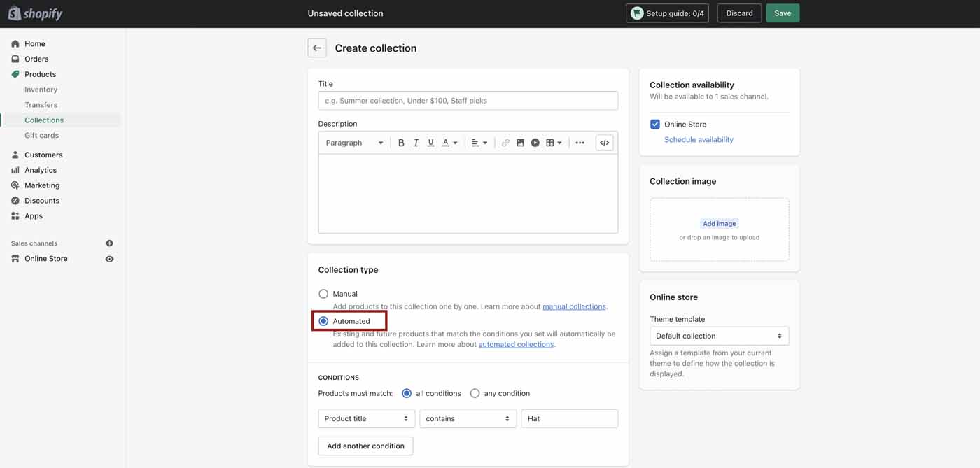
Task: Click the Home icon in the sidebar
Action: coord(15,43)
